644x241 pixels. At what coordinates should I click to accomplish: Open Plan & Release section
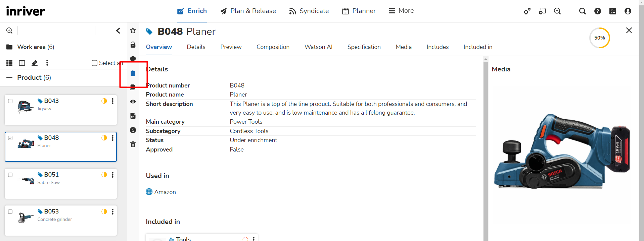[248, 11]
